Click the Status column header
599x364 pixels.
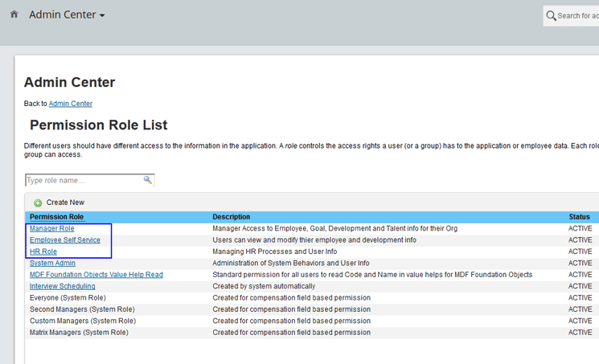pyautogui.click(x=579, y=217)
